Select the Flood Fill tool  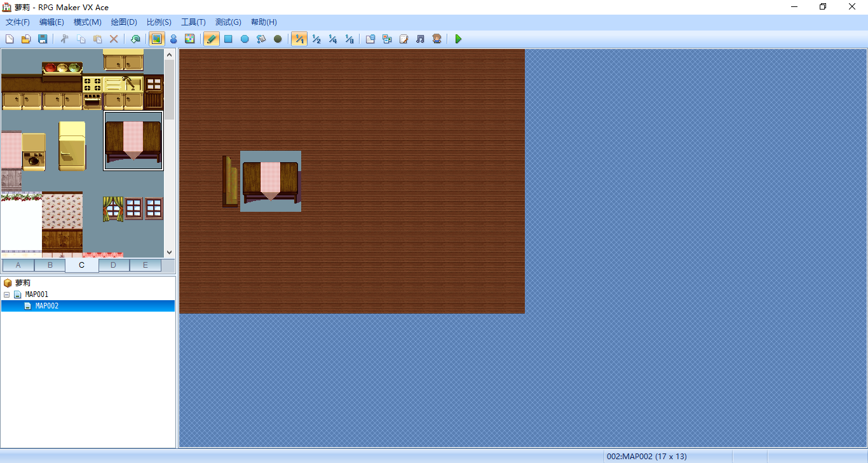tap(261, 39)
